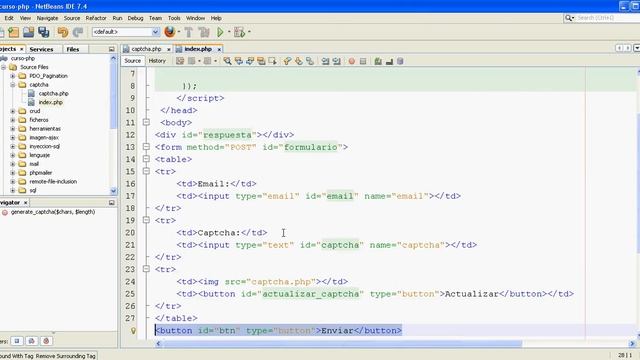Click the Find Next Occurrence icon
640x360 pixels.
[x=250, y=61]
